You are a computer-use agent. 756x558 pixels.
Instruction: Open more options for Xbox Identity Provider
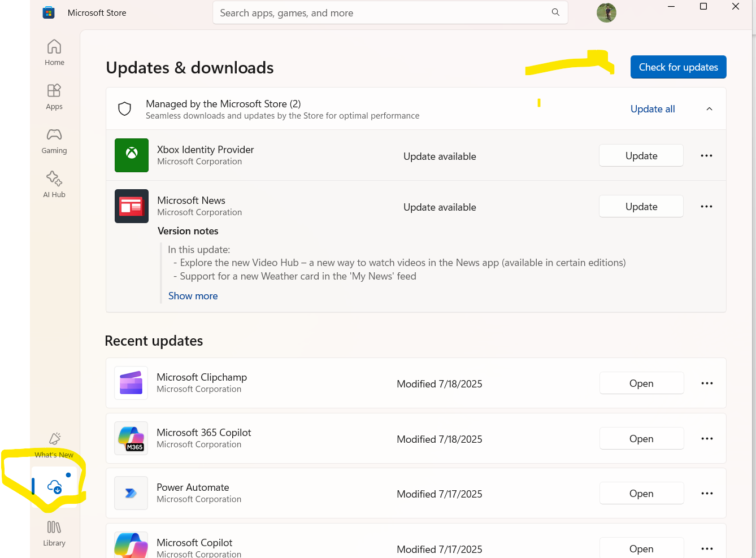[706, 155]
